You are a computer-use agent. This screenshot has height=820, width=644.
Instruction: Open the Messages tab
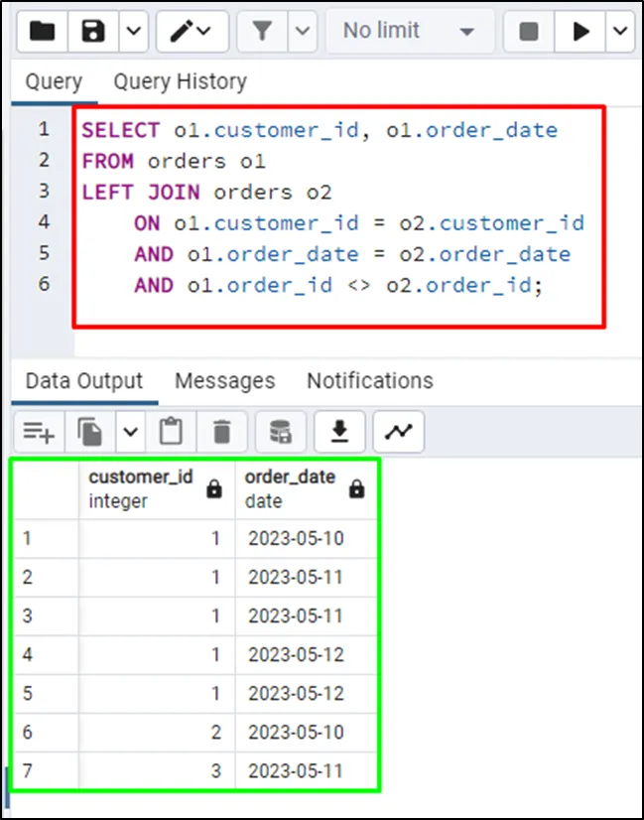(224, 381)
